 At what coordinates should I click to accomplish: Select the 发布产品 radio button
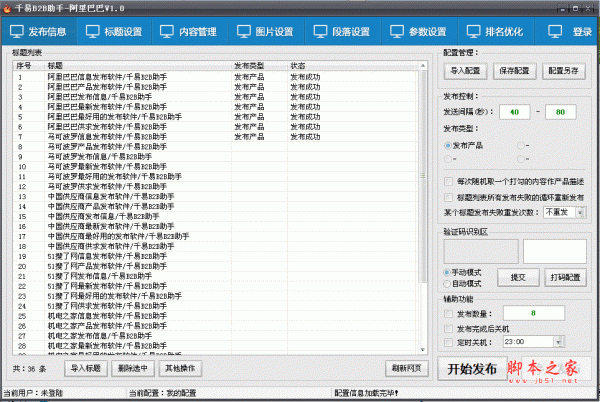tap(448, 146)
